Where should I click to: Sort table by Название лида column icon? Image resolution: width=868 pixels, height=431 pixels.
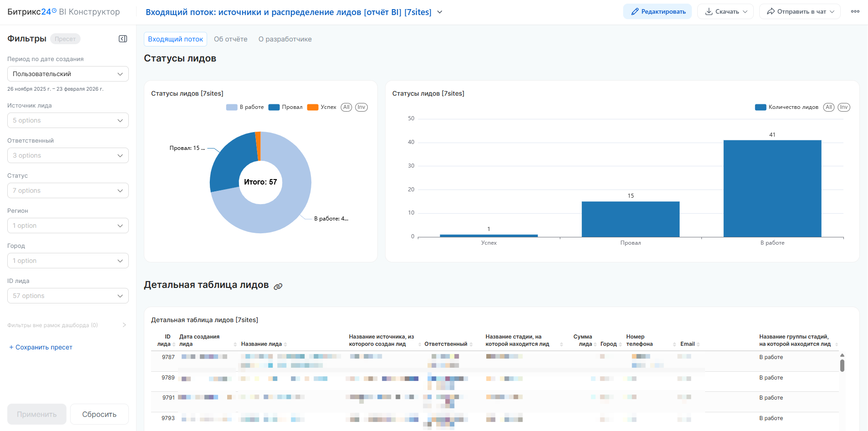pyautogui.click(x=285, y=344)
